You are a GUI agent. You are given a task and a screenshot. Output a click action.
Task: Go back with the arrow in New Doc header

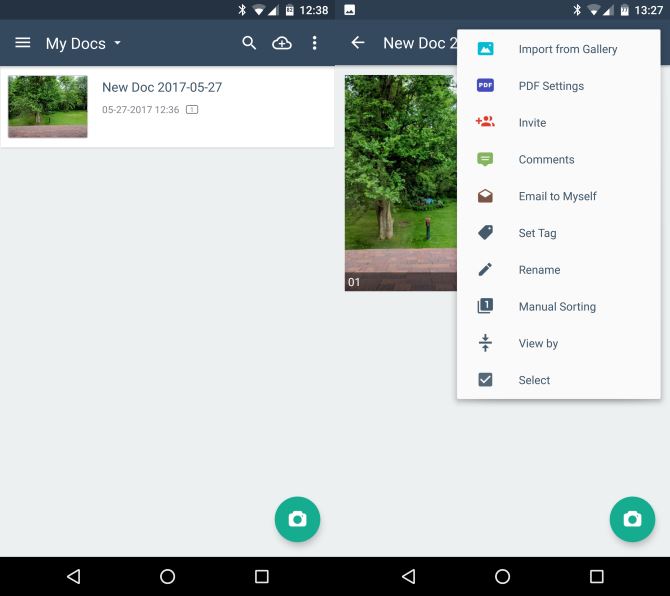pos(358,43)
